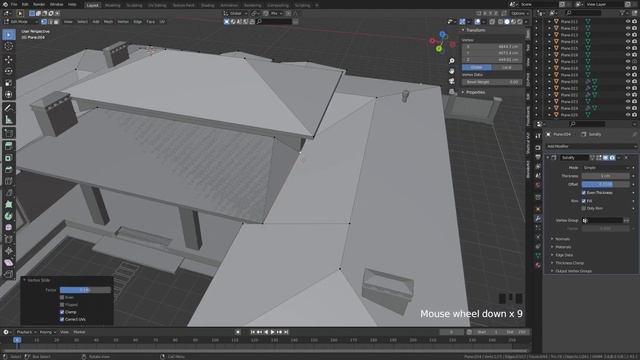Adjust the Vertex Slide Factor slider
Image resolution: width=640 pixels, height=360 pixels.
point(85,290)
